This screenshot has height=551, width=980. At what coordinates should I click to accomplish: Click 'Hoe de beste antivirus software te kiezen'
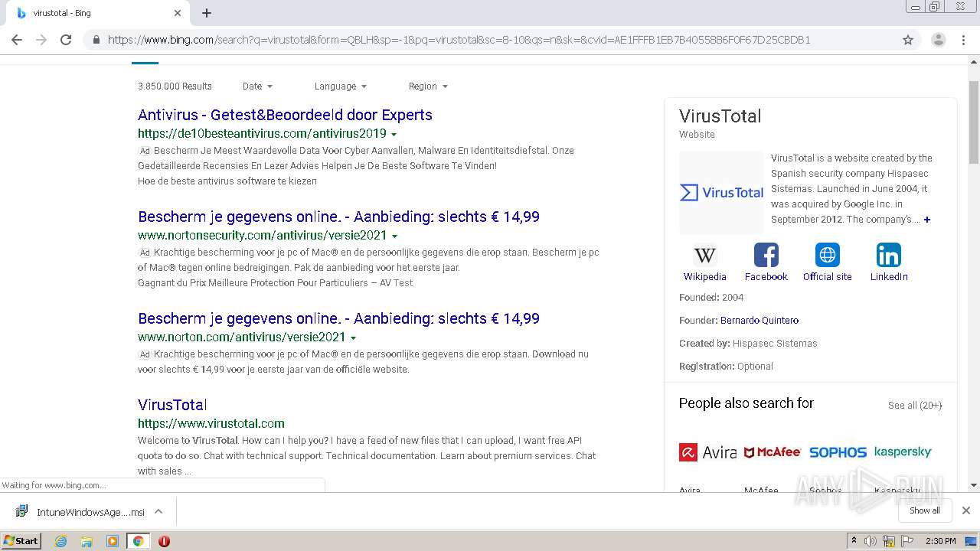227,181
